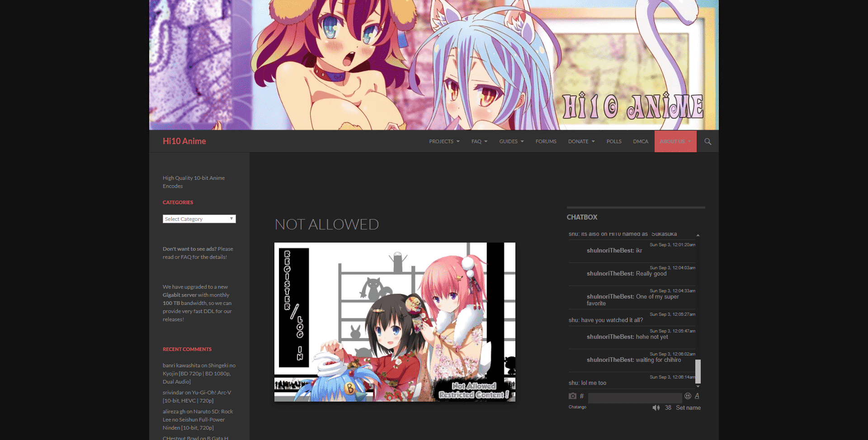Click shuInoriTheBest's 'ikr' message

coord(614,251)
